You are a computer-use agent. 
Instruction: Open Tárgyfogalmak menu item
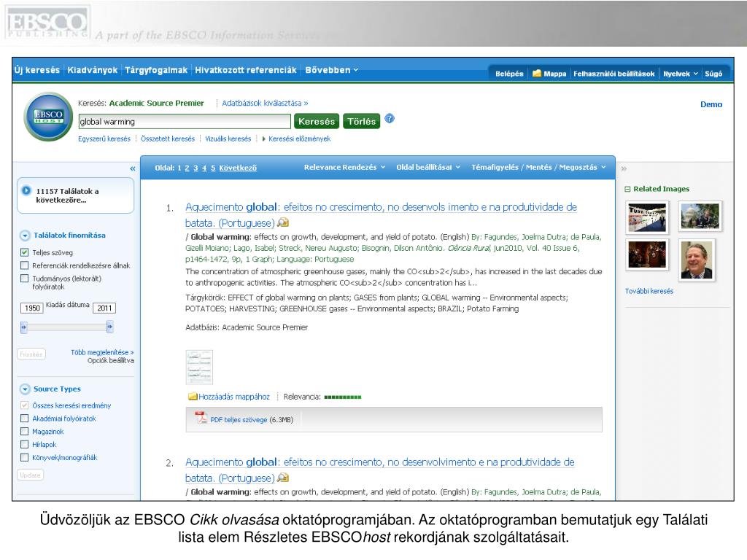156,70
